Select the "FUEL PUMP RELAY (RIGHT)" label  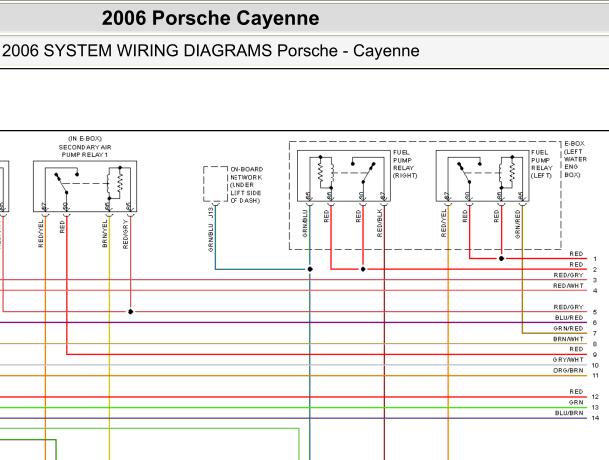pos(405,164)
